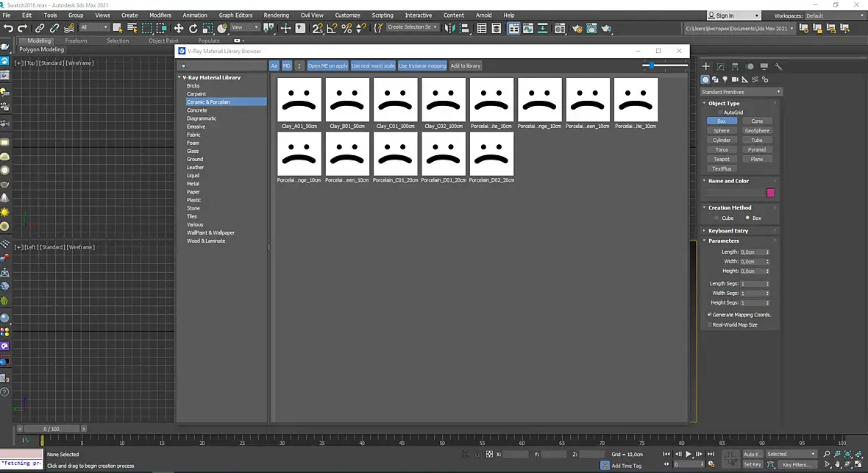The image size is (868, 473).
Task: Toggle the Aa case-sensitive search button
Action: click(x=274, y=65)
